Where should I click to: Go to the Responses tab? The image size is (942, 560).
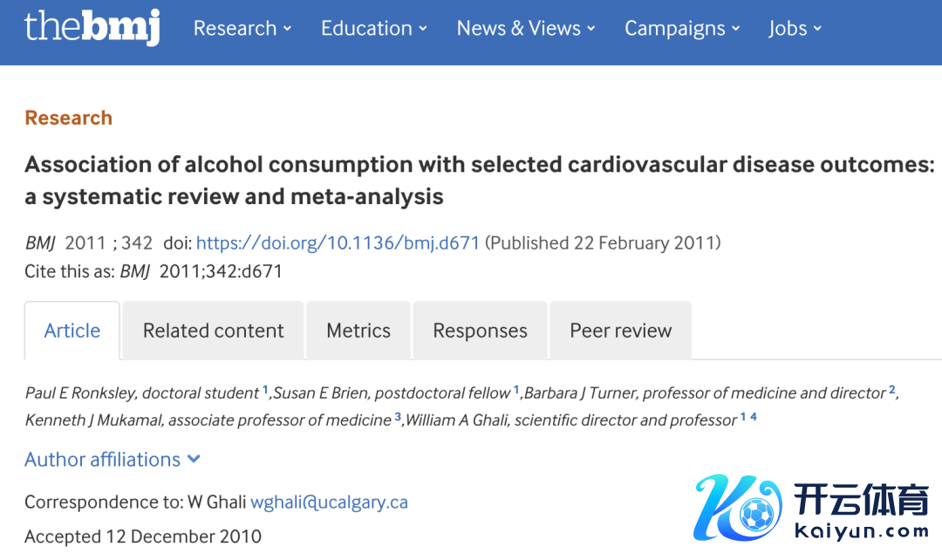tap(480, 331)
